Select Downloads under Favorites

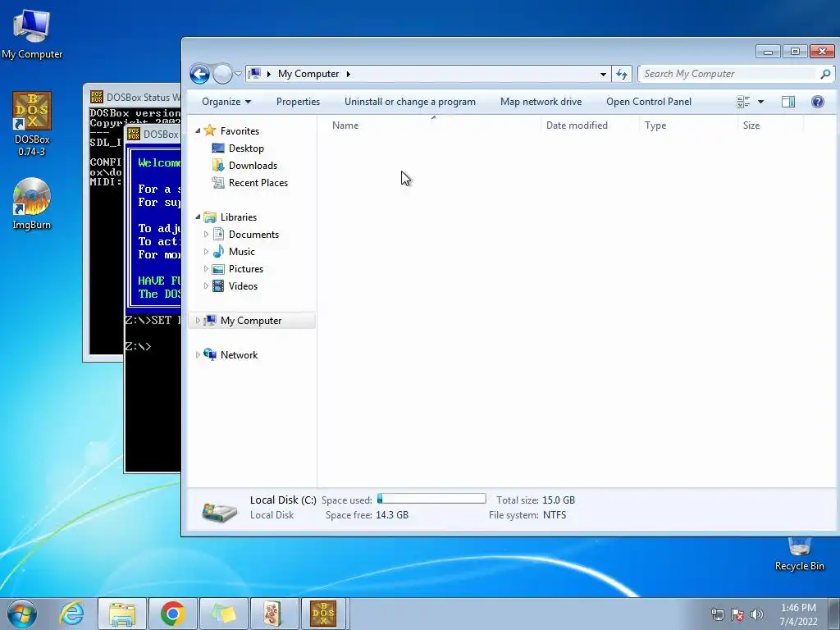pos(253,166)
